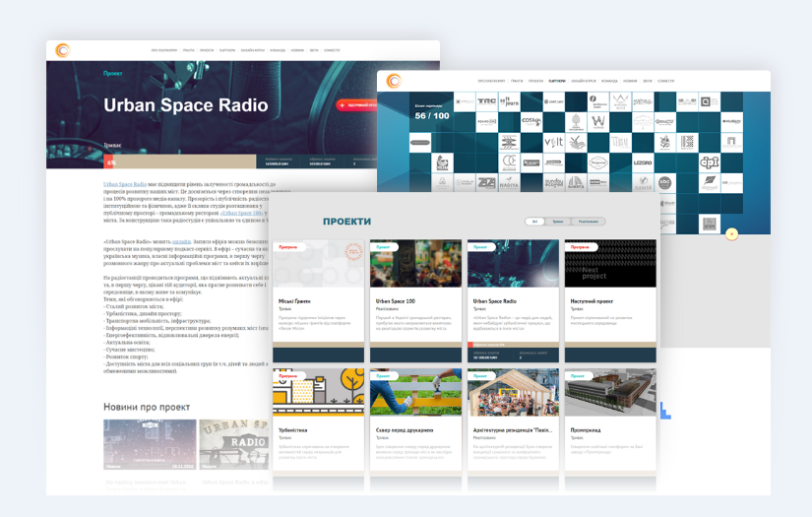The height and width of the screenshot is (517, 812).
Task: Follow the "онлайн" link in the article text
Action: pos(181,241)
